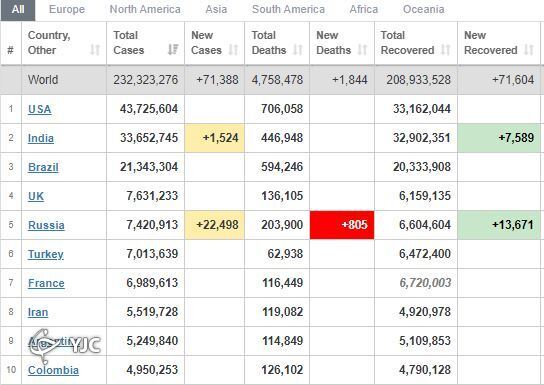The width and height of the screenshot is (544, 385).
Task: Select World new cases +71,388
Action: tap(218, 80)
